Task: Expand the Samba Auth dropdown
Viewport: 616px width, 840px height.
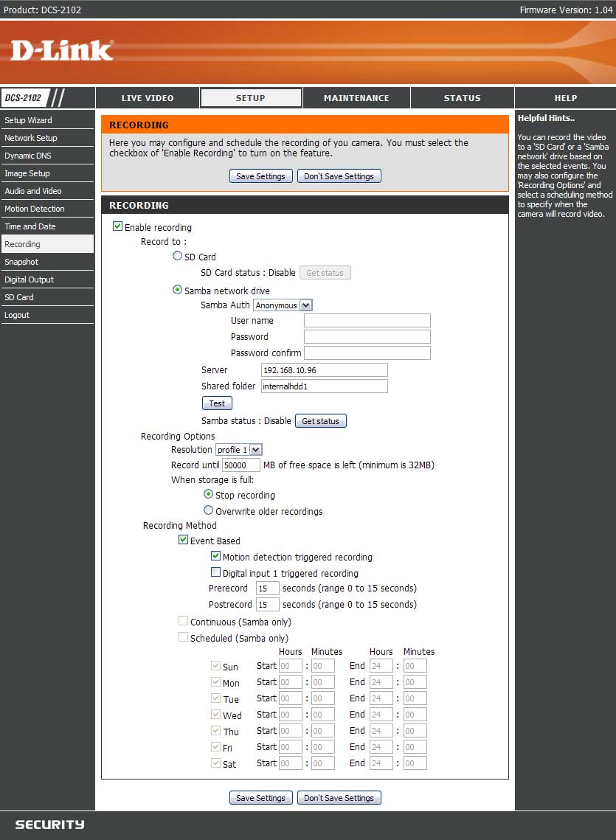Action: [x=283, y=305]
